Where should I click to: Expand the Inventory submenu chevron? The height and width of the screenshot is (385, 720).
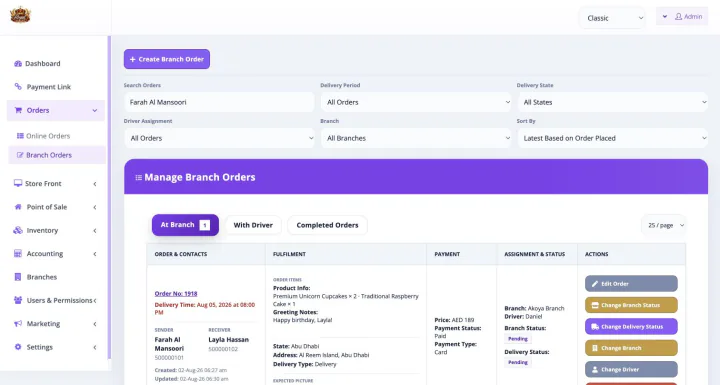[x=95, y=231]
